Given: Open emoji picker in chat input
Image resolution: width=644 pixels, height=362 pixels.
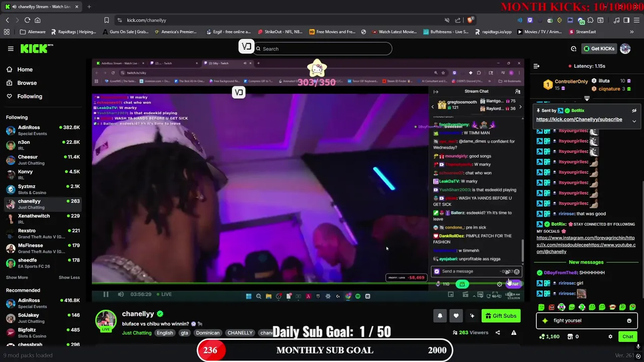Looking at the screenshot, I should (x=629, y=320).
